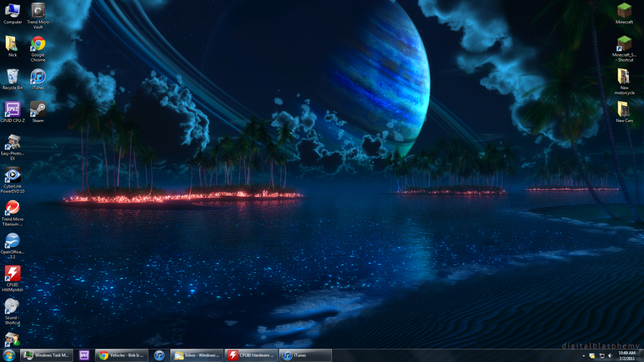Select the Steam desktop shortcut

pos(38,112)
